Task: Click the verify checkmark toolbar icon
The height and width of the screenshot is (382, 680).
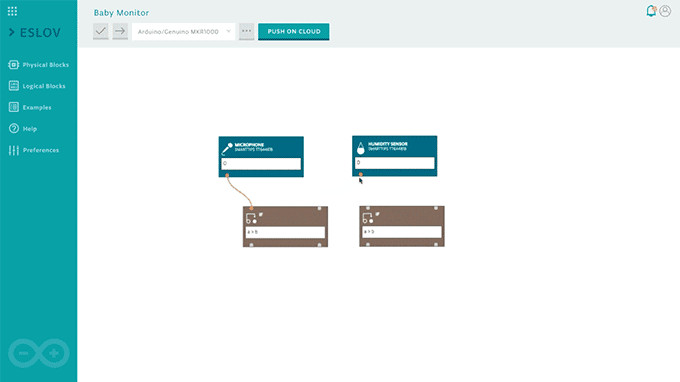Action: [101, 31]
